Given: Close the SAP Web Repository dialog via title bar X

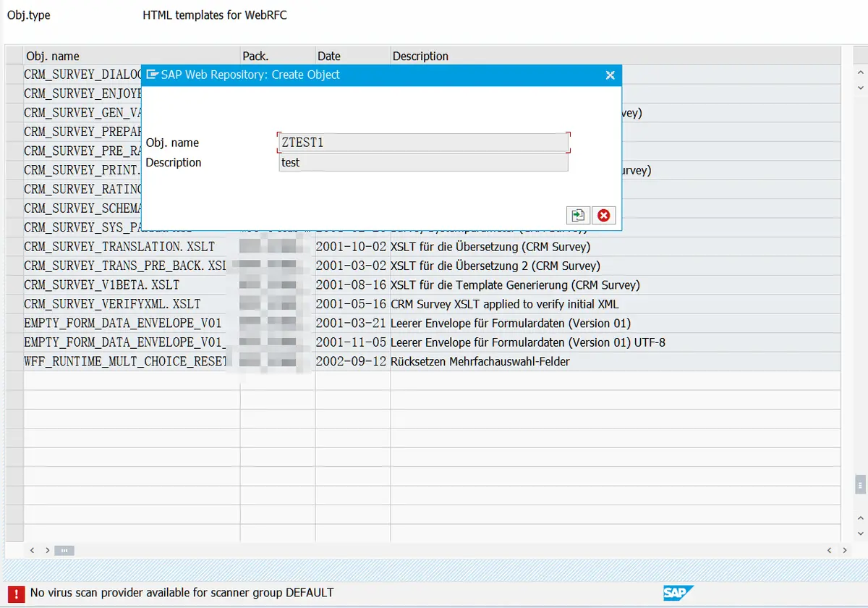Looking at the screenshot, I should pos(610,75).
